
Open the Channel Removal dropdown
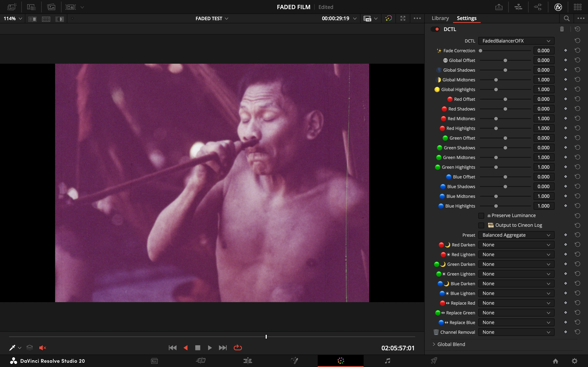point(516,332)
